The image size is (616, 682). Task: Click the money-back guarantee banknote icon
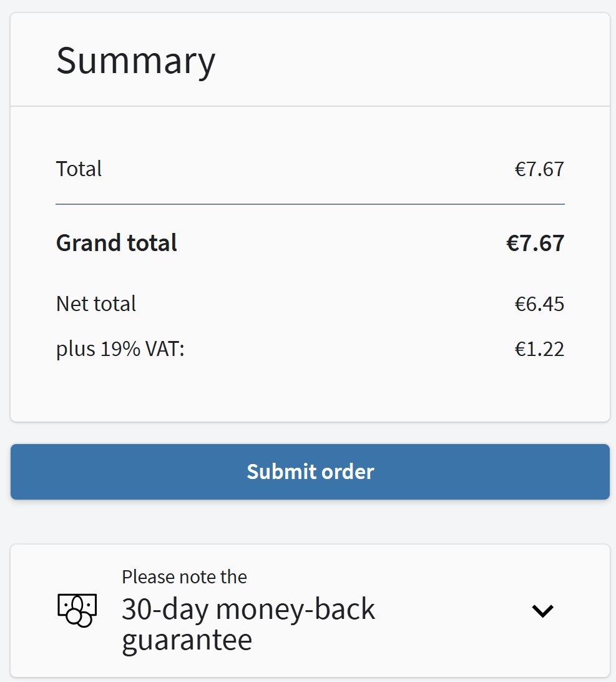pos(77,610)
